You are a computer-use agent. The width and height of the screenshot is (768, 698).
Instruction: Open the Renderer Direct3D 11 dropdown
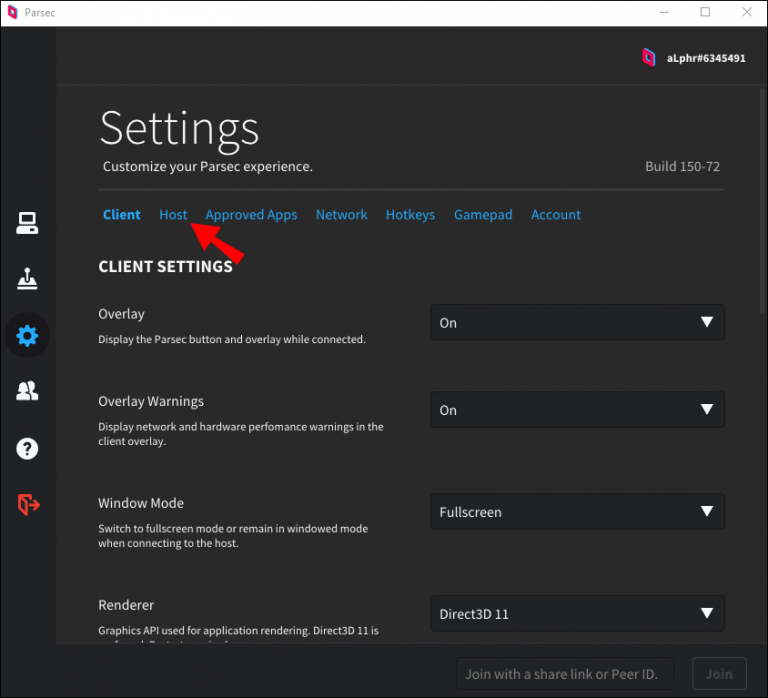pos(577,614)
